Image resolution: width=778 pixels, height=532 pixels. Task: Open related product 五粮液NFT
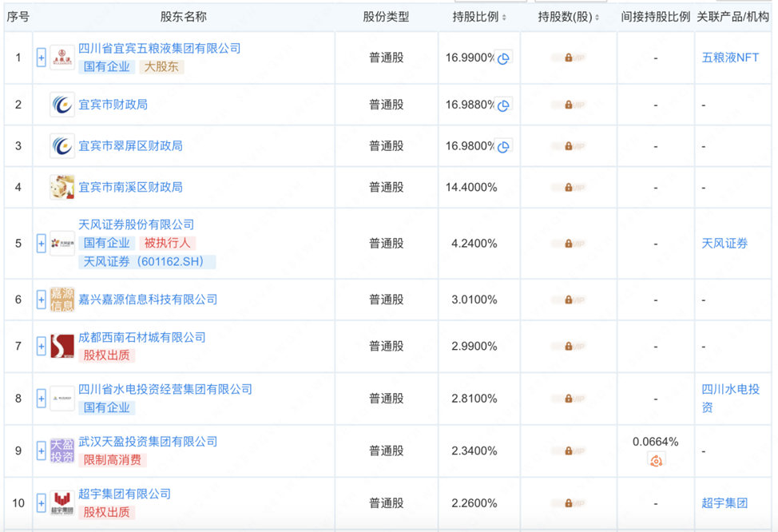730,58
